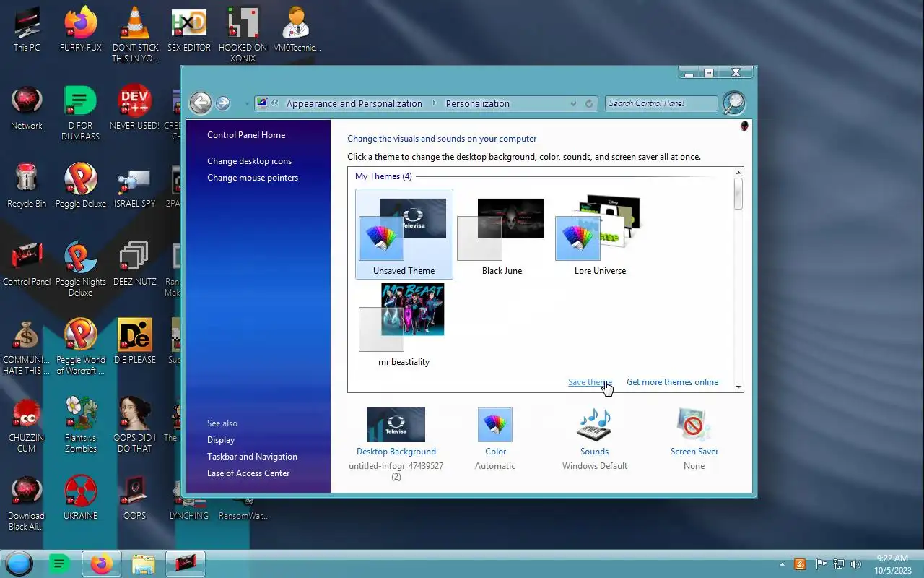Click the help icon below the search
The image size is (924, 578).
tap(744, 126)
